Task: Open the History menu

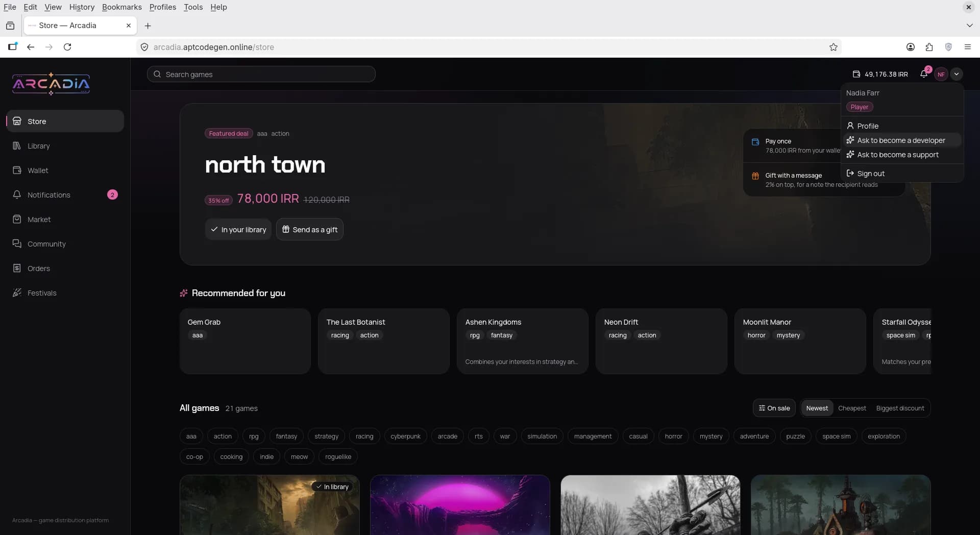Action: (82, 7)
